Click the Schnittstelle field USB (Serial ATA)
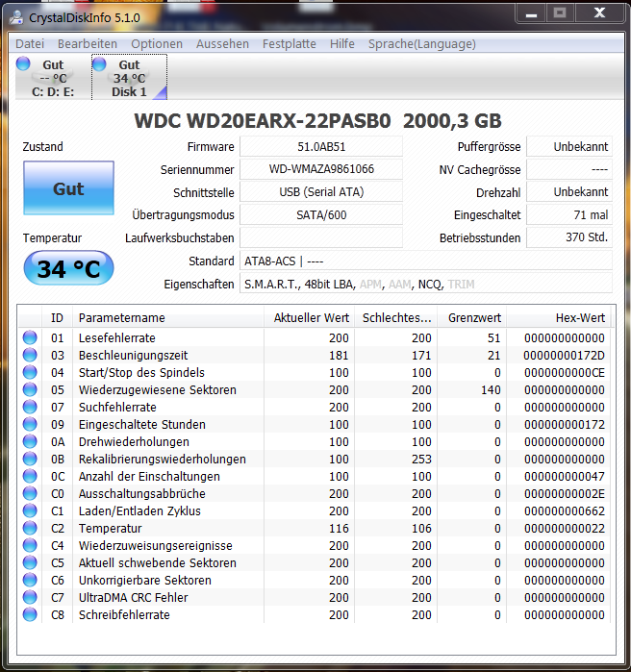 pyautogui.click(x=321, y=192)
